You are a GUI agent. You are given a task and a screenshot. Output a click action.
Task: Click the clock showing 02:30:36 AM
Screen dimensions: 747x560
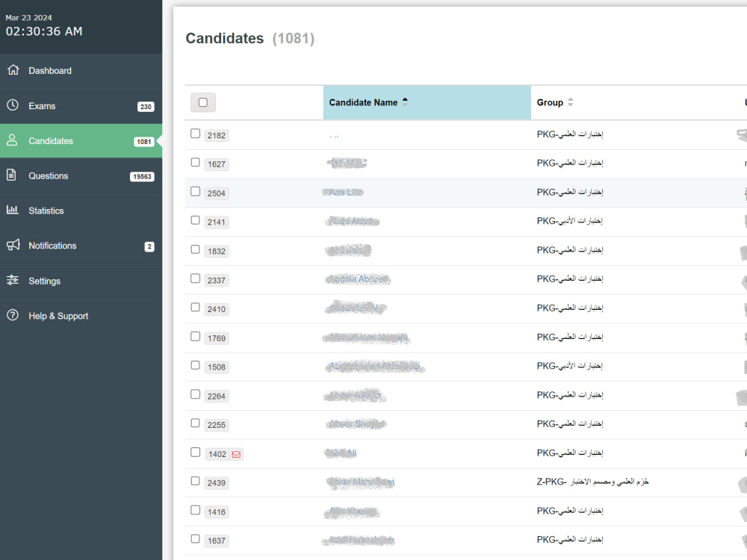(x=44, y=31)
